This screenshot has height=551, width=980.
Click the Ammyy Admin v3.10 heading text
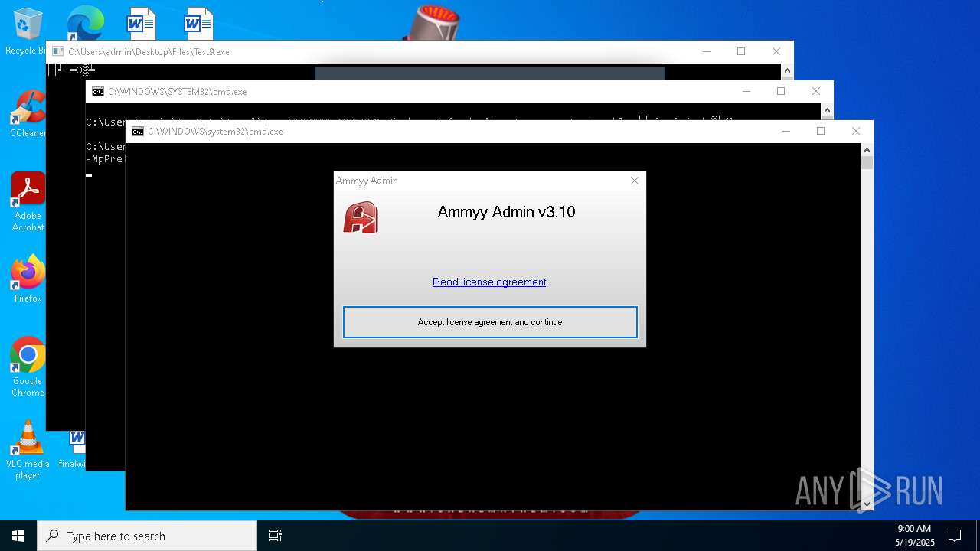coord(506,212)
